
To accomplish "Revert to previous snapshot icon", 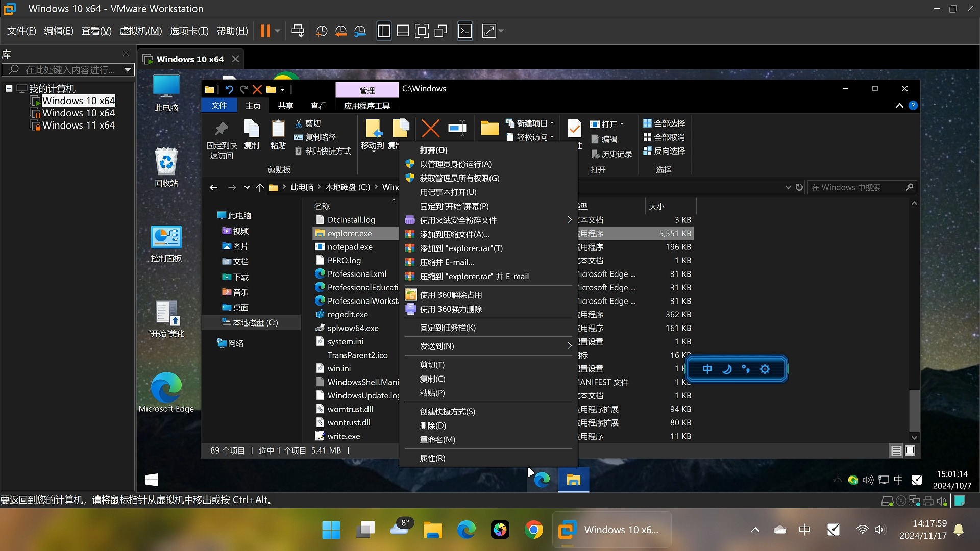I will [341, 31].
